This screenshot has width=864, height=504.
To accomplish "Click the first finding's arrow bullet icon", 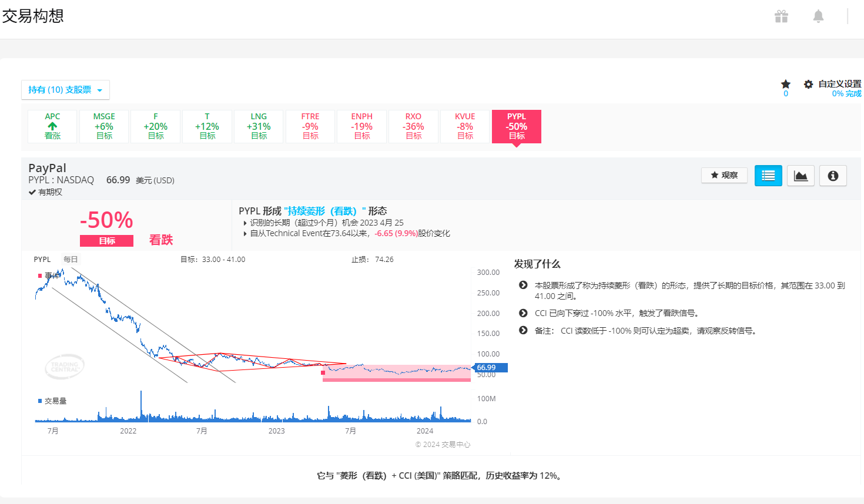I will tap(523, 285).
